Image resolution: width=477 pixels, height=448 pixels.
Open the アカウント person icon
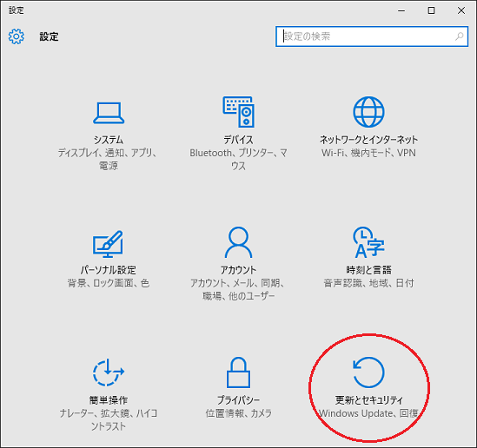238,242
